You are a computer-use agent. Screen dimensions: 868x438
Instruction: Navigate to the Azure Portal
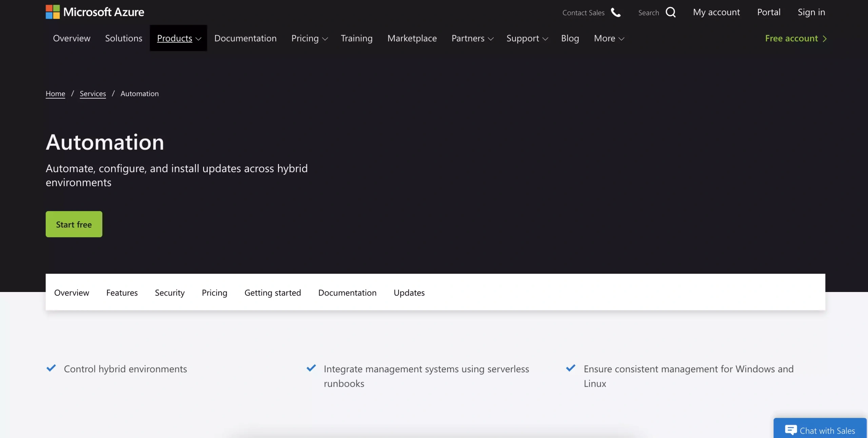(769, 12)
